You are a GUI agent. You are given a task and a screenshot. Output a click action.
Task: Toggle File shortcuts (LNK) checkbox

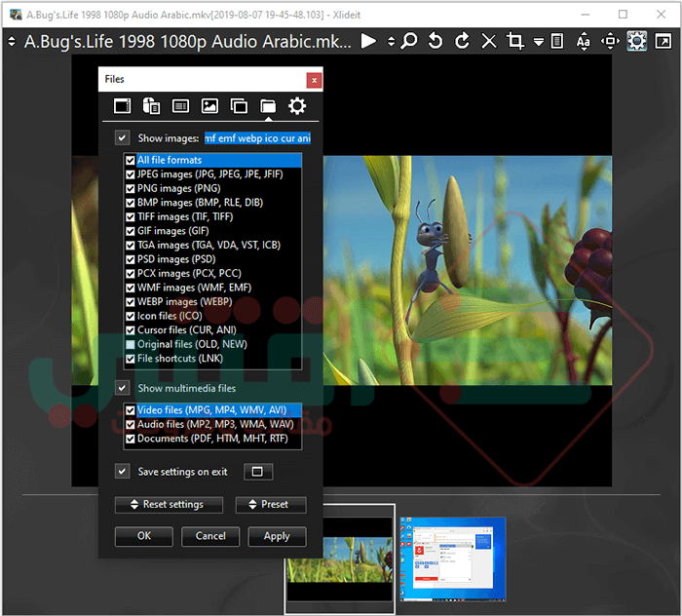pos(130,359)
